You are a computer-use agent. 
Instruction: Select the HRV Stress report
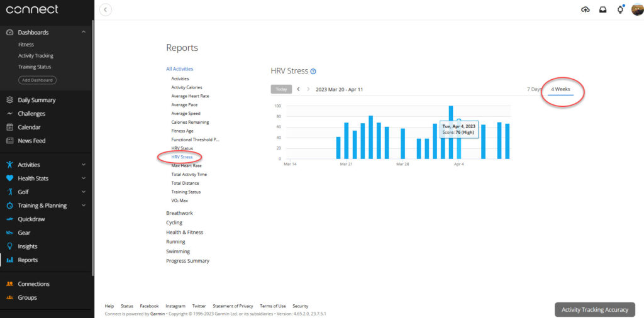point(182,156)
